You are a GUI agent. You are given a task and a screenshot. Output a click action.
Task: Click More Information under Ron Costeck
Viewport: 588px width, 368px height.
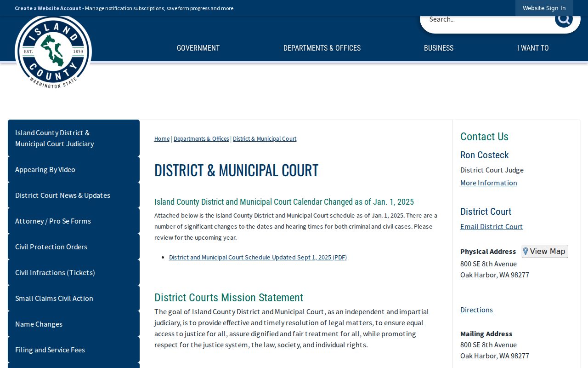click(x=488, y=183)
